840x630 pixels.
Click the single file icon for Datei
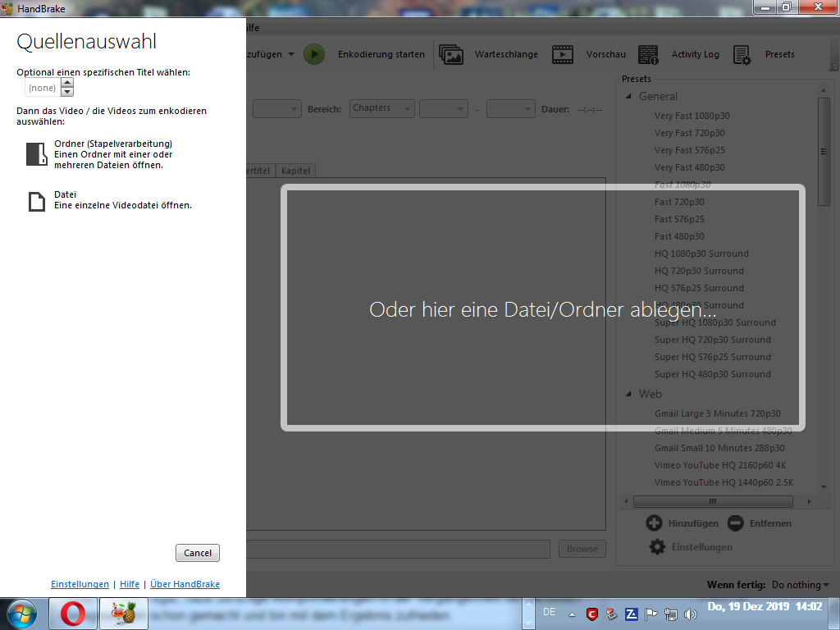37,202
